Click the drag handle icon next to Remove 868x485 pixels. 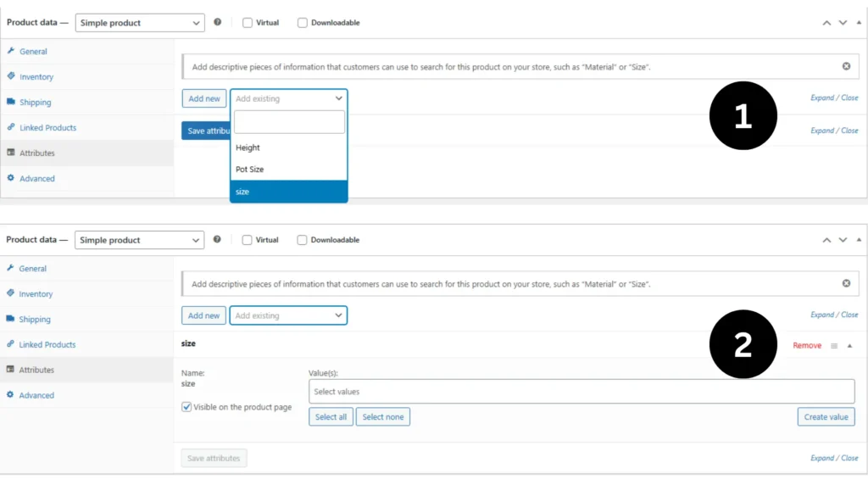(834, 346)
